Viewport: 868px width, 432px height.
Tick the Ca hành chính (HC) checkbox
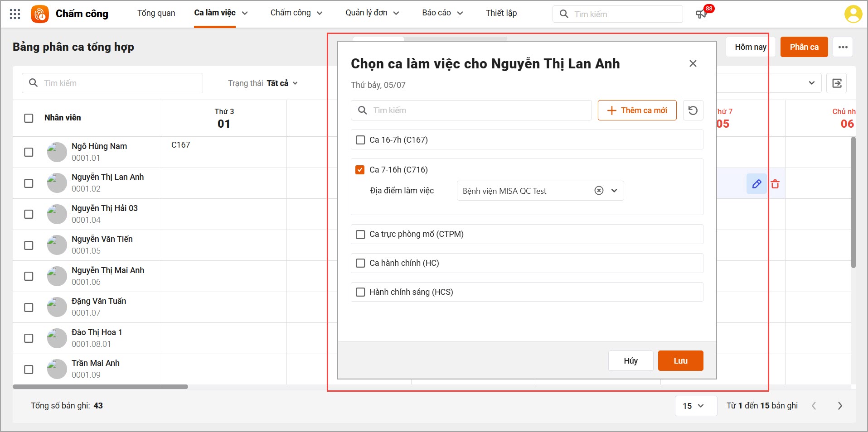(x=360, y=263)
